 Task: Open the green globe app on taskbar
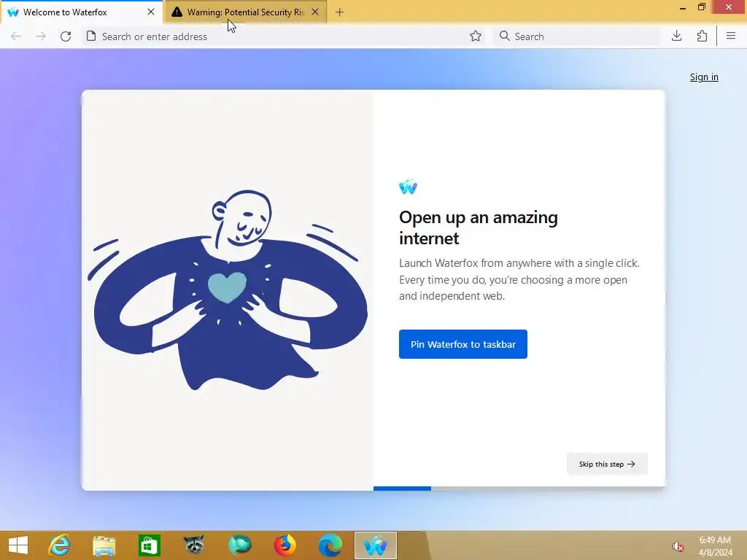(239, 545)
